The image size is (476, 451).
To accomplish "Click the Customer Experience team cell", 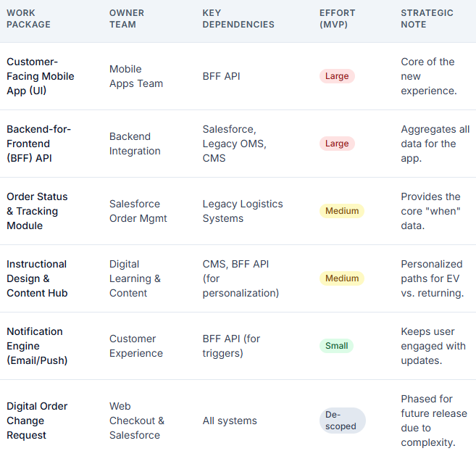I will [136, 346].
